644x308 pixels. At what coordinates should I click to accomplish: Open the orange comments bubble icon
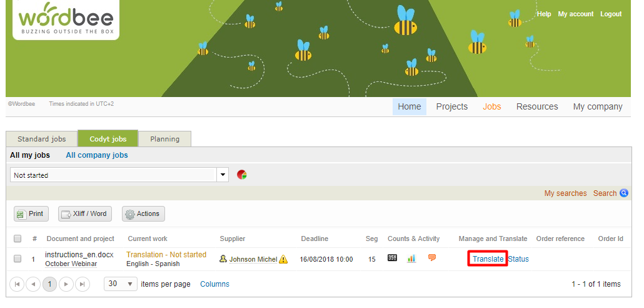(x=432, y=258)
